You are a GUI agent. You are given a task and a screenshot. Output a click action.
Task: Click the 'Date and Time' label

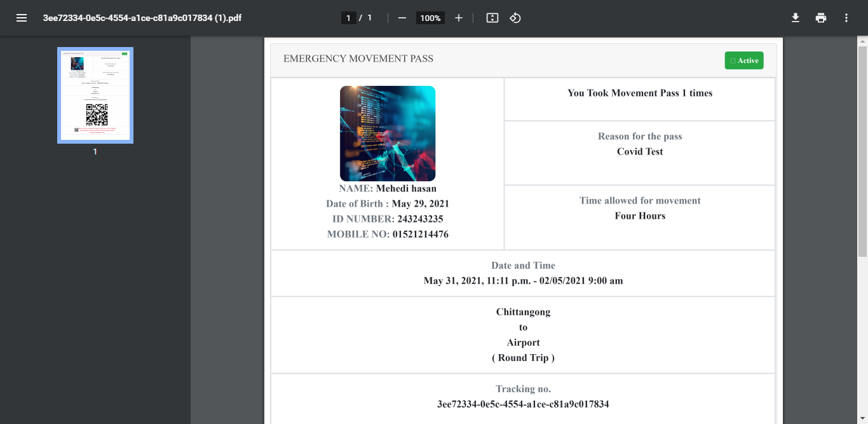[x=523, y=266]
